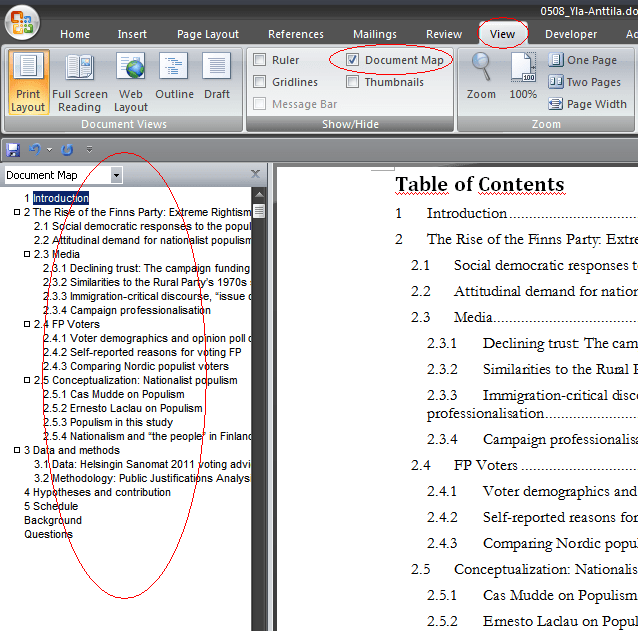
Task: Click 2.3 Media entry in Table of Contents
Action: click(x=524, y=317)
